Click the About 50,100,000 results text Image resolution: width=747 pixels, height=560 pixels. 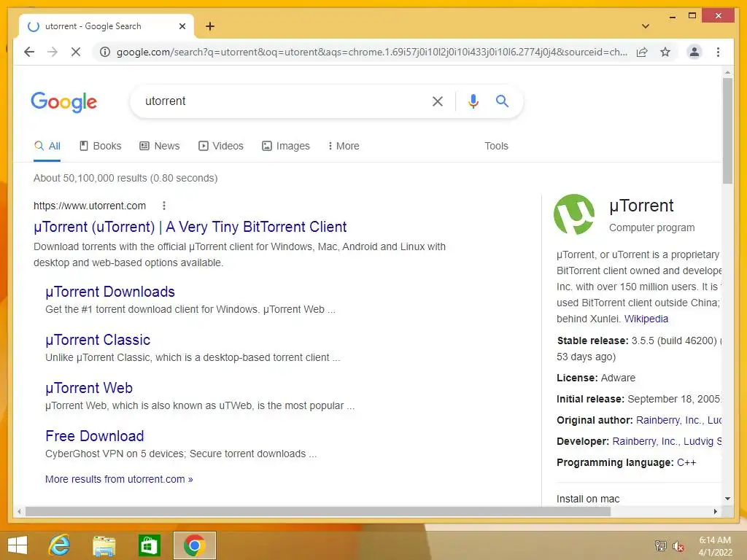125,178
